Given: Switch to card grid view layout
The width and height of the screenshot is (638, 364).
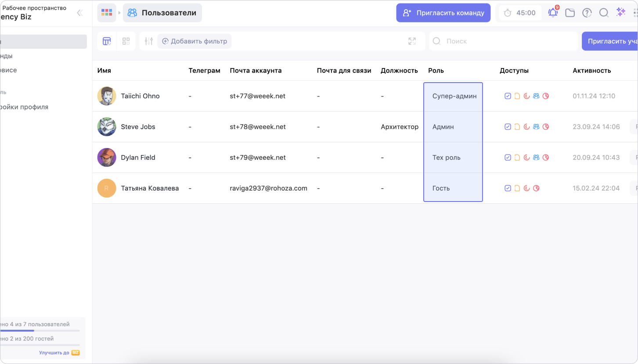Looking at the screenshot, I should click(x=126, y=41).
